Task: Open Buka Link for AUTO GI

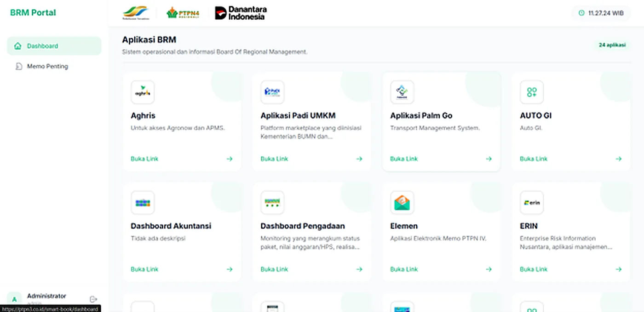Action: click(x=534, y=159)
